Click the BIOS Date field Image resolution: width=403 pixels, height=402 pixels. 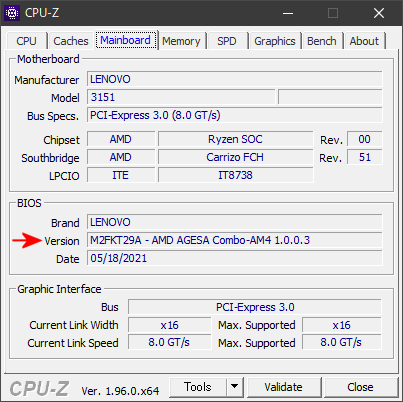235,258
